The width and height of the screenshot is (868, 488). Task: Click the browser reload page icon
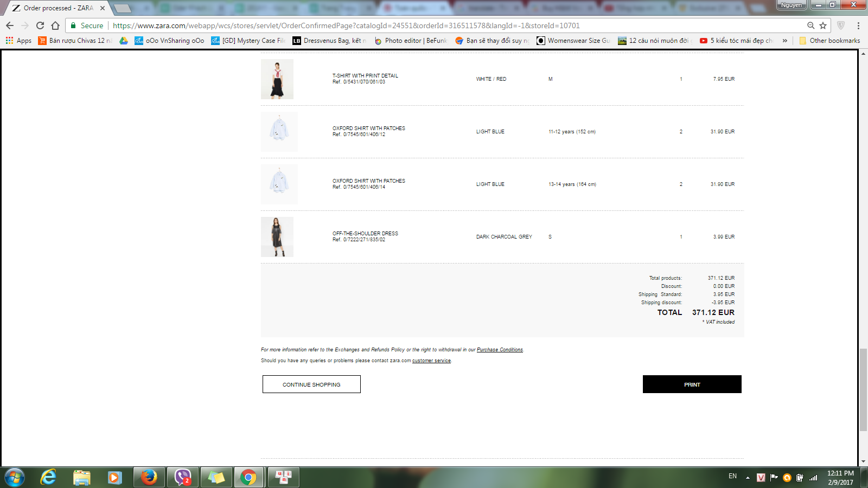click(x=40, y=25)
